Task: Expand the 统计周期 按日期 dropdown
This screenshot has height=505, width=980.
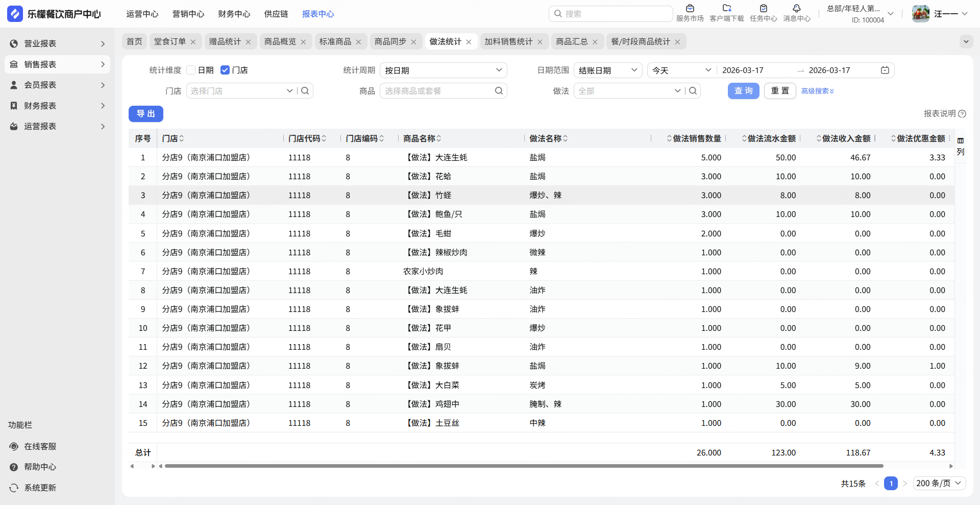Action: click(443, 70)
